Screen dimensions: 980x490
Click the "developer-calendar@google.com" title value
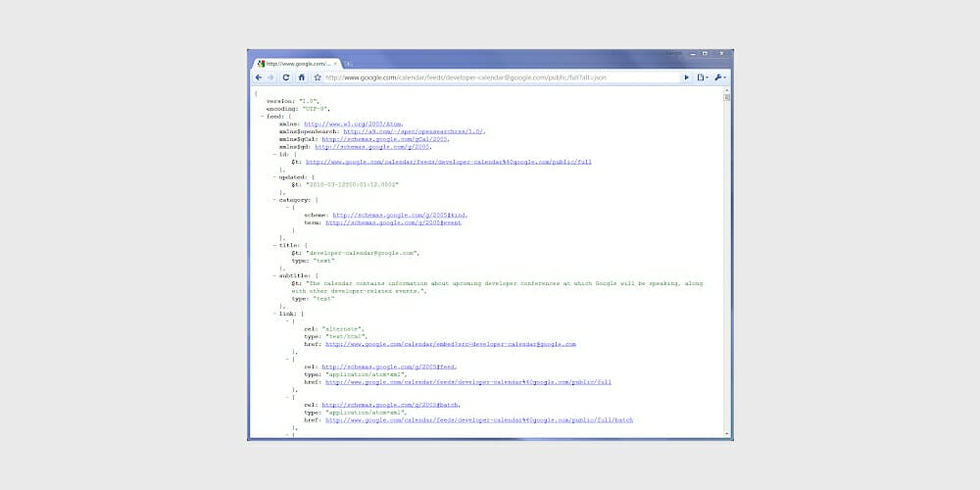(362, 253)
